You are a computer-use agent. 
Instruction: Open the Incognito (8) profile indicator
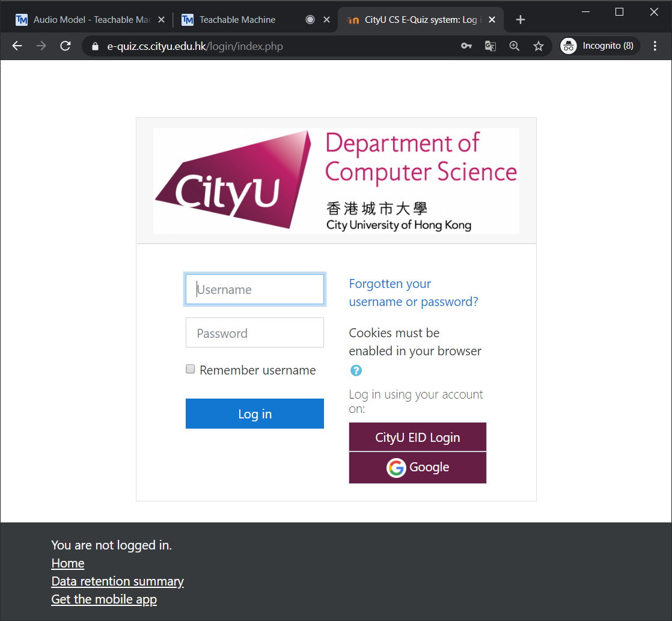click(x=600, y=46)
